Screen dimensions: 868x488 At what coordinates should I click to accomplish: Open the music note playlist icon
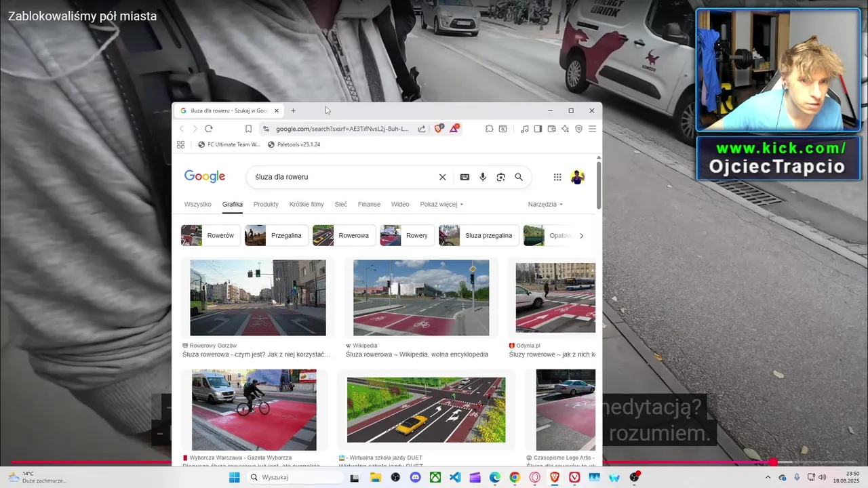pos(524,129)
